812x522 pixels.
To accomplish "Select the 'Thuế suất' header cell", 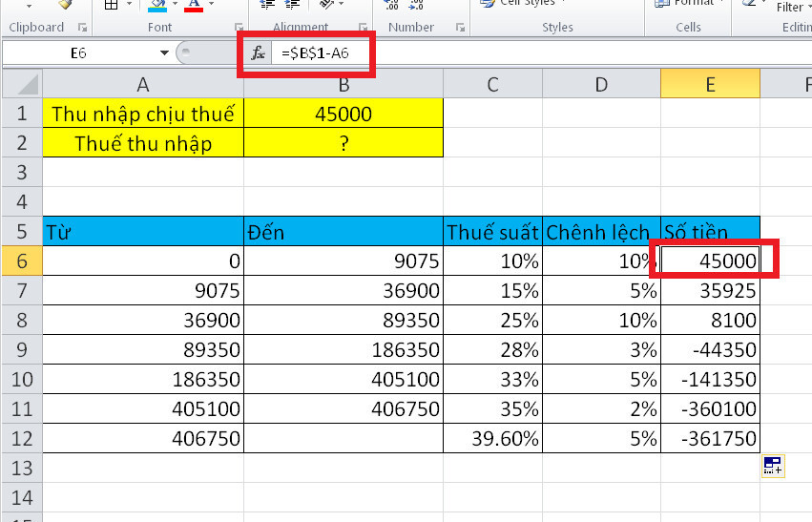I will pyautogui.click(x=493, y=232).
